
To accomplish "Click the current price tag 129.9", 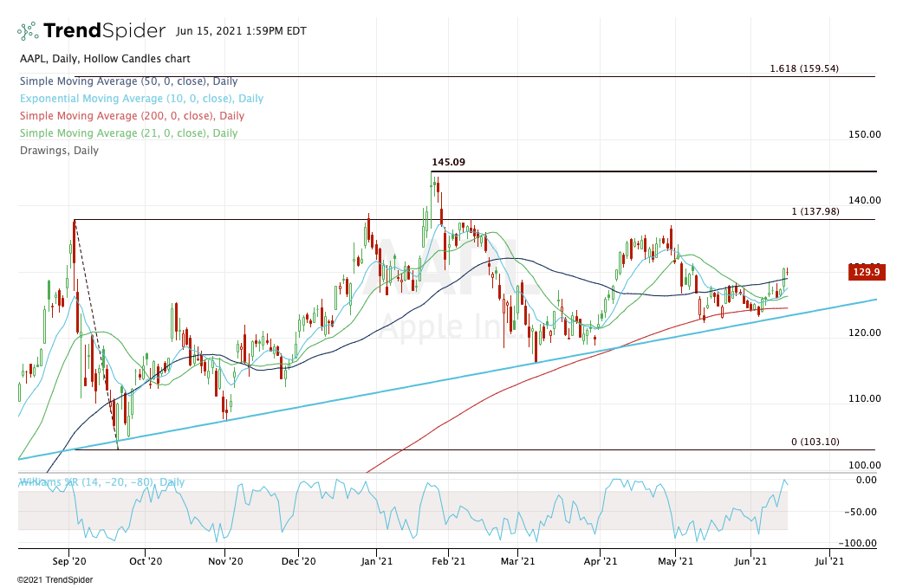I will coord(866,272).
